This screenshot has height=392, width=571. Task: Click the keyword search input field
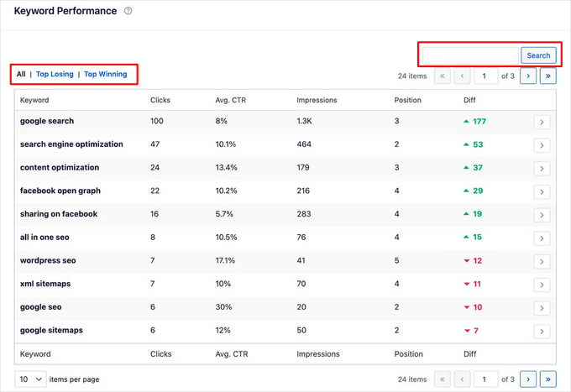pyautogui.click(x=469, y=55)
